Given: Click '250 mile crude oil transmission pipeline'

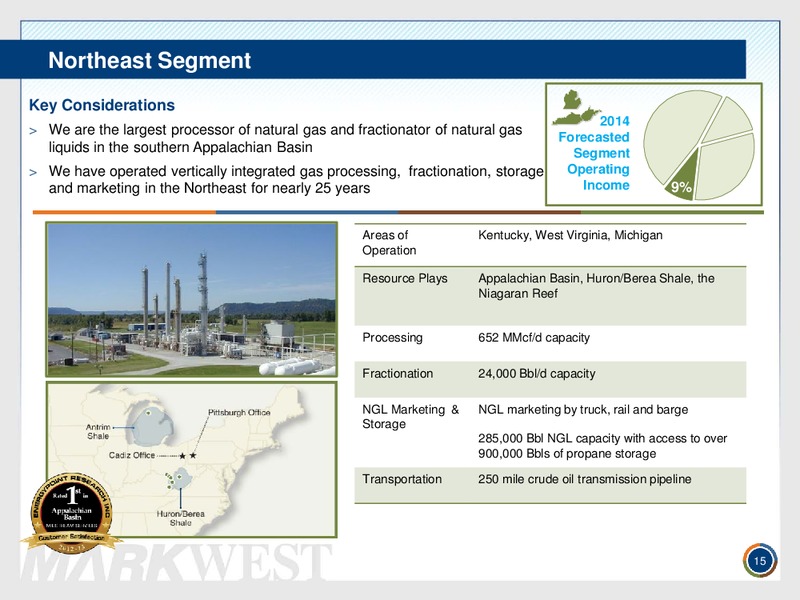Looking at the screenshot, I should [585, 480].
